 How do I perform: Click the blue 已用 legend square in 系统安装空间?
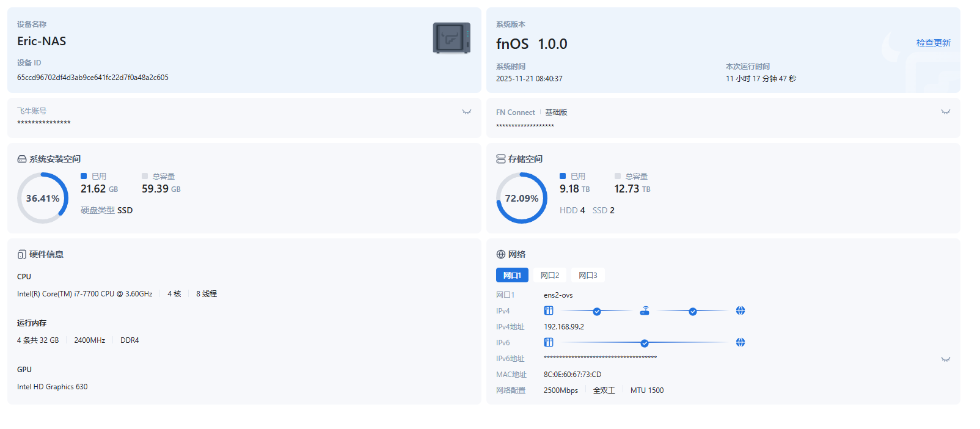pyautogui.click(x=84, y=176)
